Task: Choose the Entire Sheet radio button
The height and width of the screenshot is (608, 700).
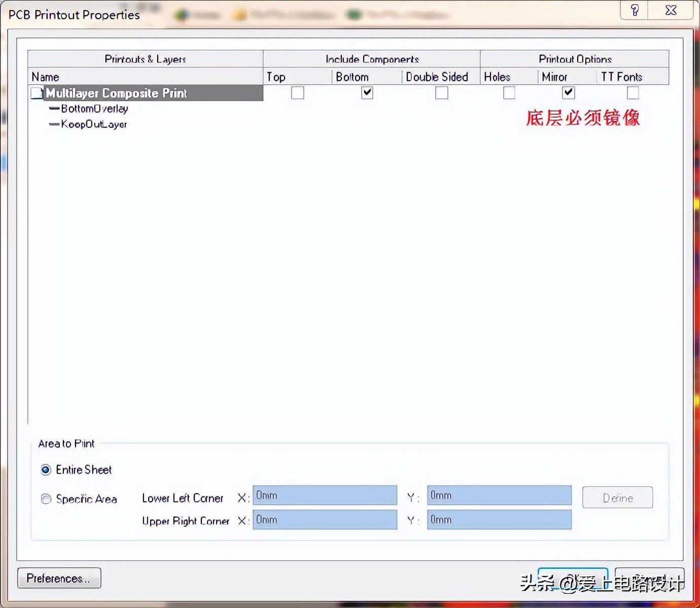Action: [x=46, y=470]
